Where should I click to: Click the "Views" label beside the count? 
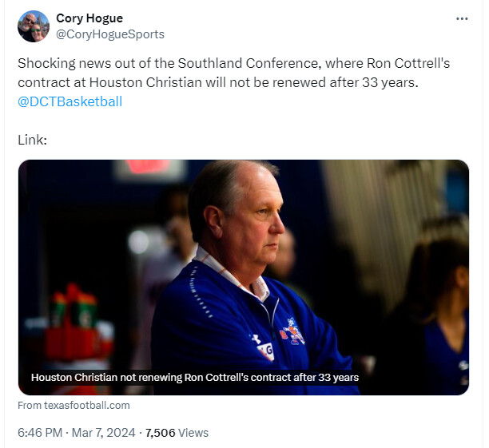coord(194,433)
